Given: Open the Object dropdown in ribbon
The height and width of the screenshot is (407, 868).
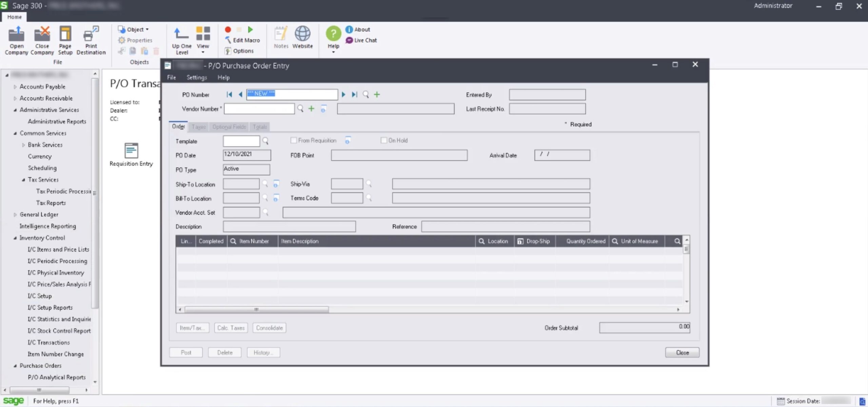Looking at the screenshot, I should pos(137,29).
